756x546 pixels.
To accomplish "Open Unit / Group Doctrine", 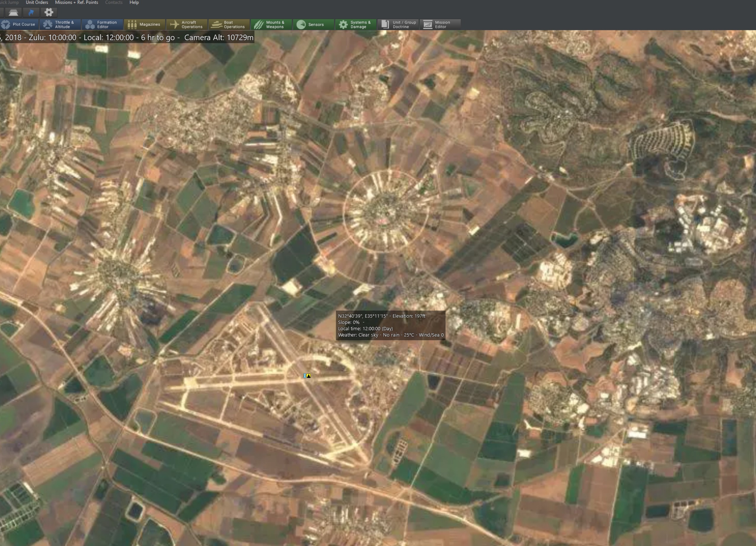I will tap(398, 24).
